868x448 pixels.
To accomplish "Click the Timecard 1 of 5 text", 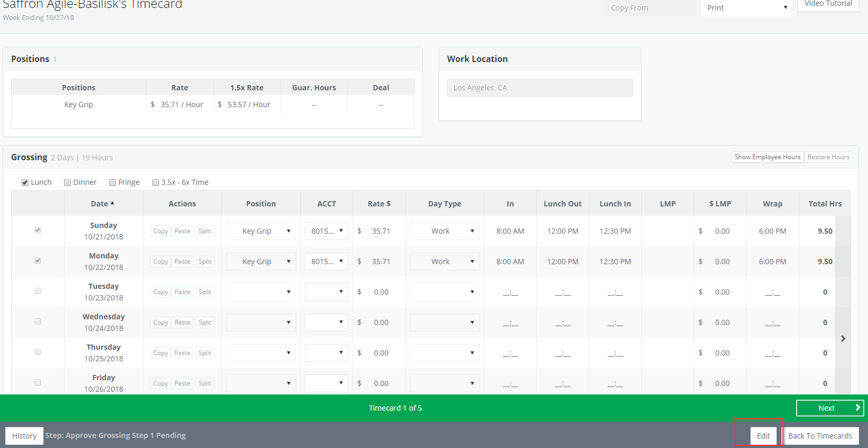I will coord(395,408).
